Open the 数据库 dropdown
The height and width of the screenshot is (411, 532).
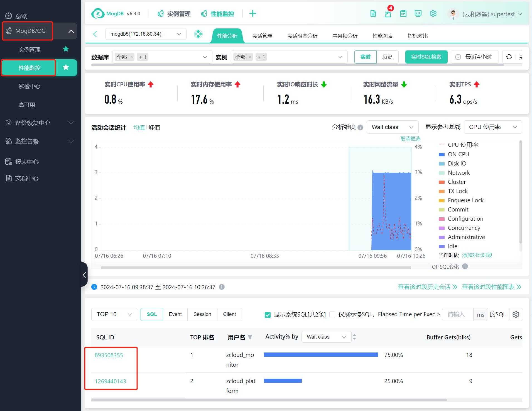[x=162, y=57]
